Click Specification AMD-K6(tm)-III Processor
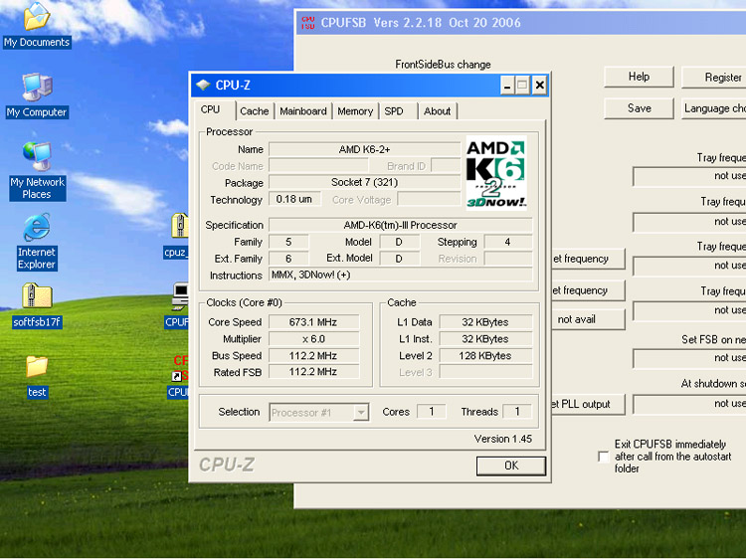 click(x=400, y=225)
